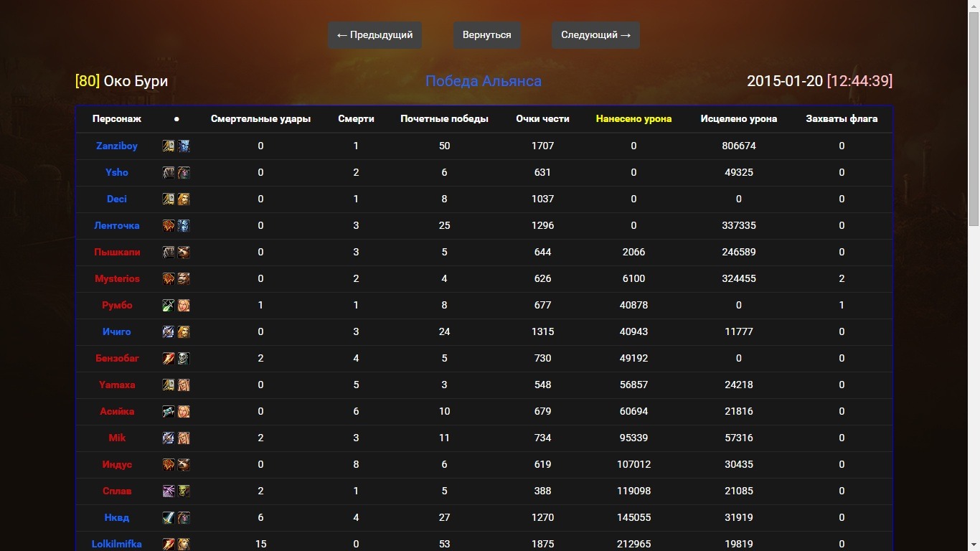Viewport: 980px width, 551px height.
Task: Click the orc race icon beside Сплав
Action: tap(184, 491)
